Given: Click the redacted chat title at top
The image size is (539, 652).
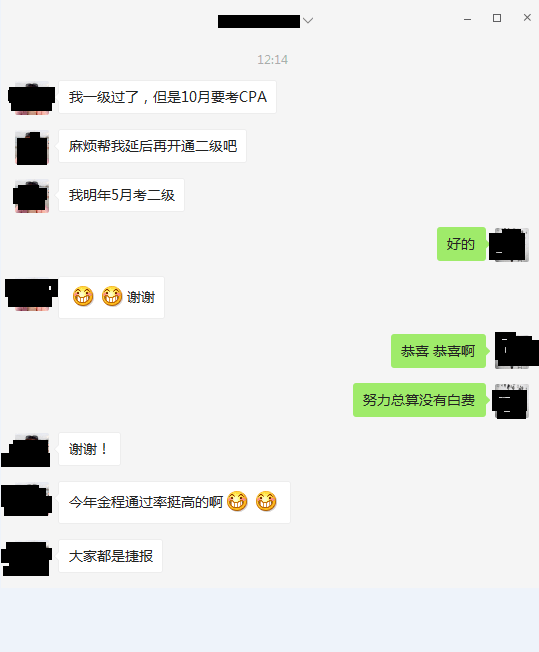Looking at the screenshot, I should click(259, 21).
